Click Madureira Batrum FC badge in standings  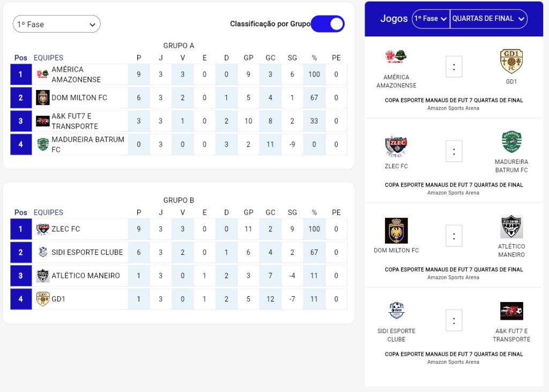(43, 145)
